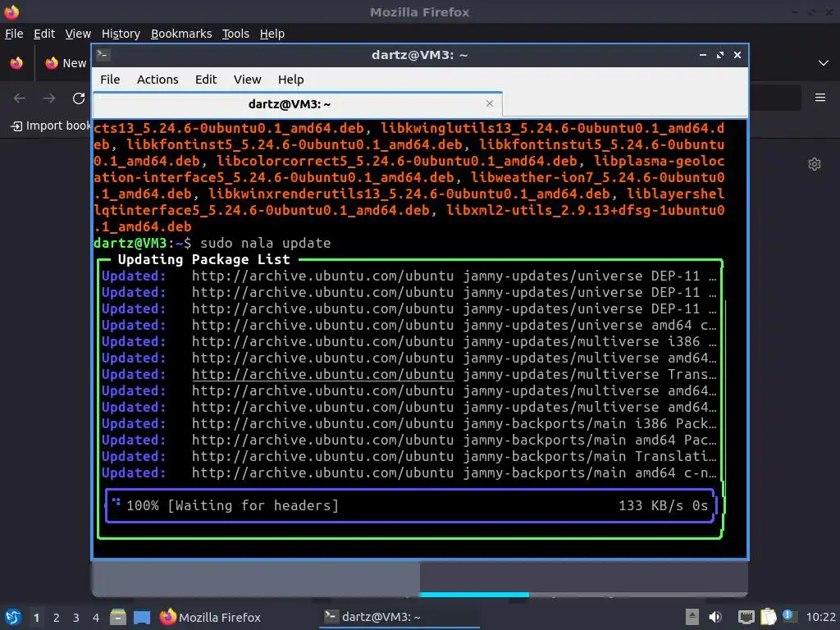Switch to workspace 4 in the panel
Screen dimensions: 840x630
click(x=96, y=618)
